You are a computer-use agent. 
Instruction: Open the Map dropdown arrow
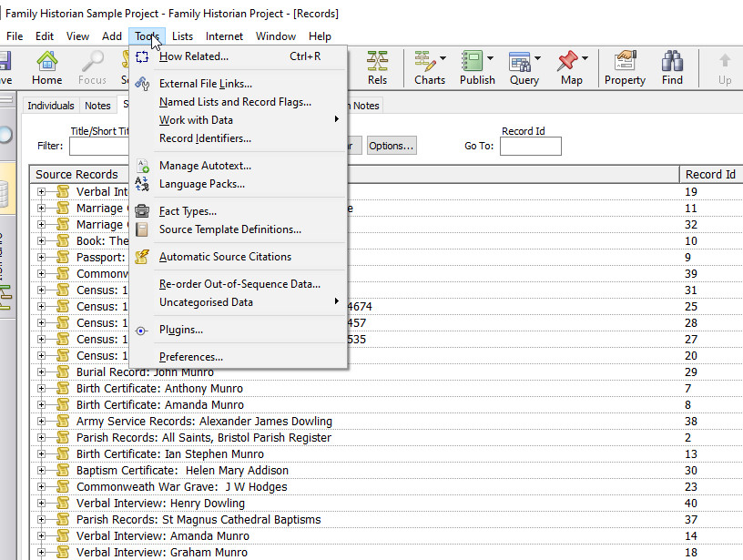pos(585,58)
